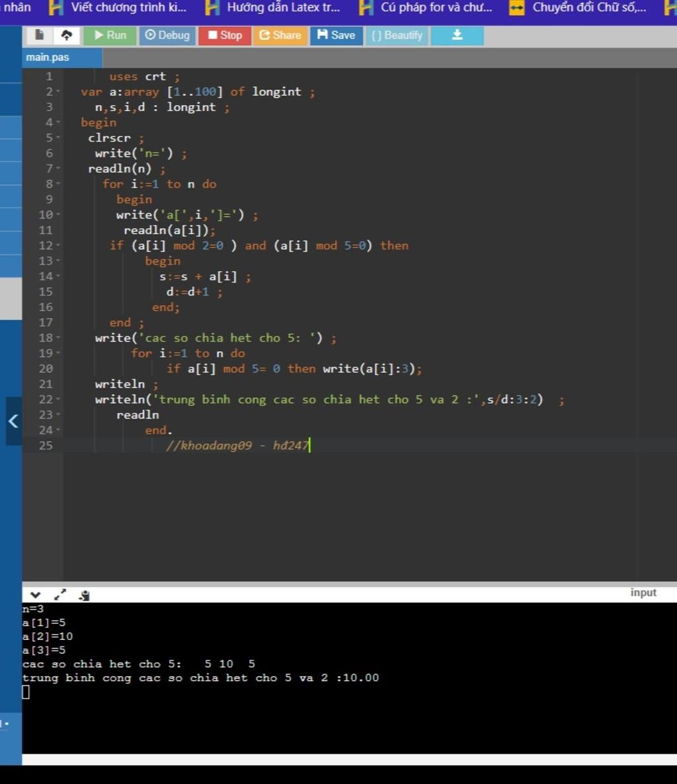The height and width of the screenshot is (784, 677).
Task: Click console line 'a[2]=10'
Action: (48, 637)
